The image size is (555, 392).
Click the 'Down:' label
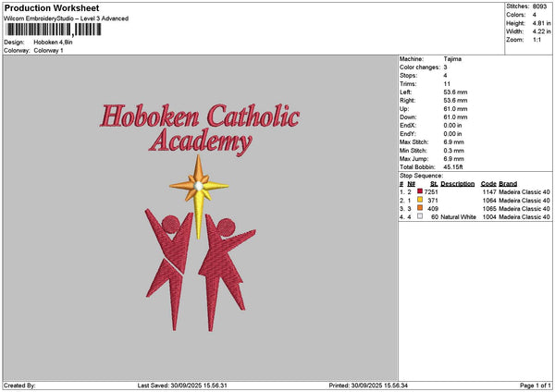(408, 117)
